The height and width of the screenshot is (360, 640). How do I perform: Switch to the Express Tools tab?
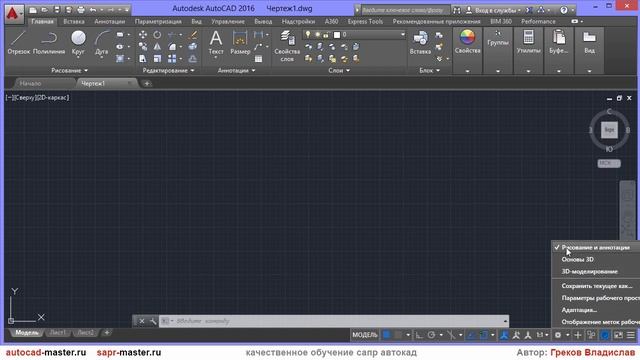[365, 21]
